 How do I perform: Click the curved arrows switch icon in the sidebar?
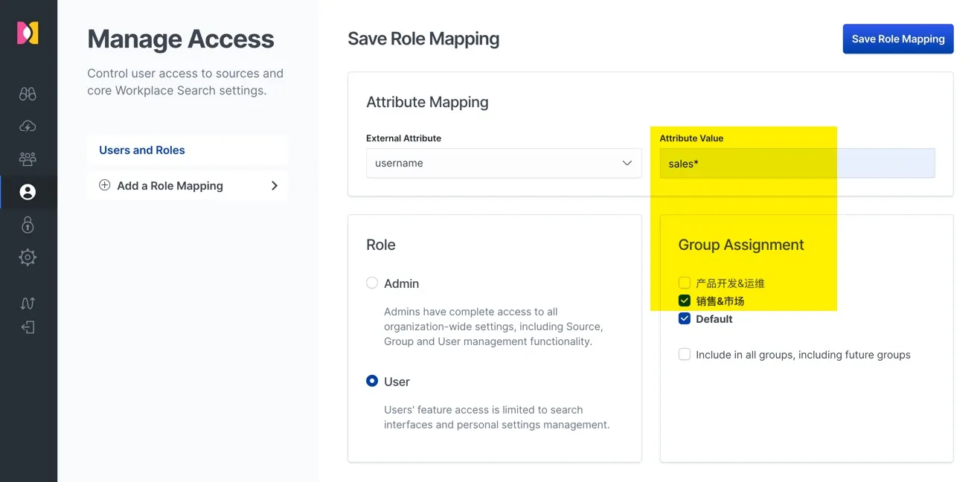pos(28,303)
